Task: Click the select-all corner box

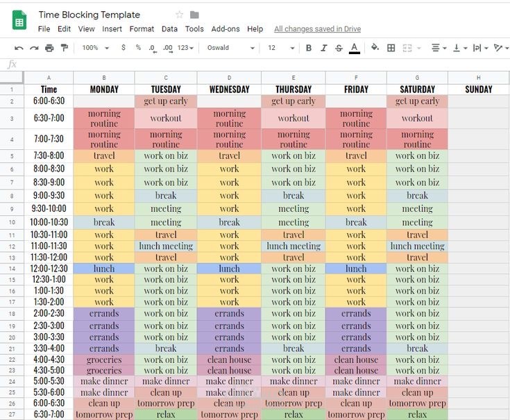Action: point(12,78)
